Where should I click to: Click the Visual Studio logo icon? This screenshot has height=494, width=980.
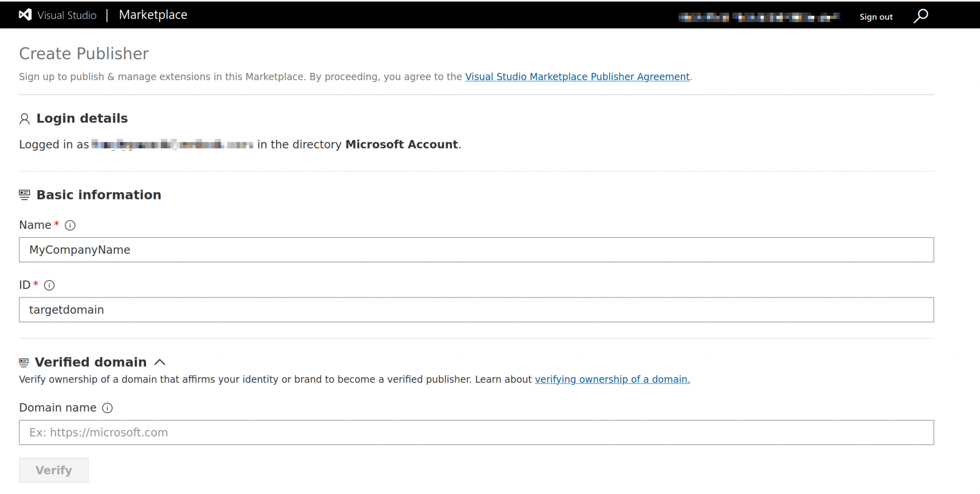tap(25, 14)
